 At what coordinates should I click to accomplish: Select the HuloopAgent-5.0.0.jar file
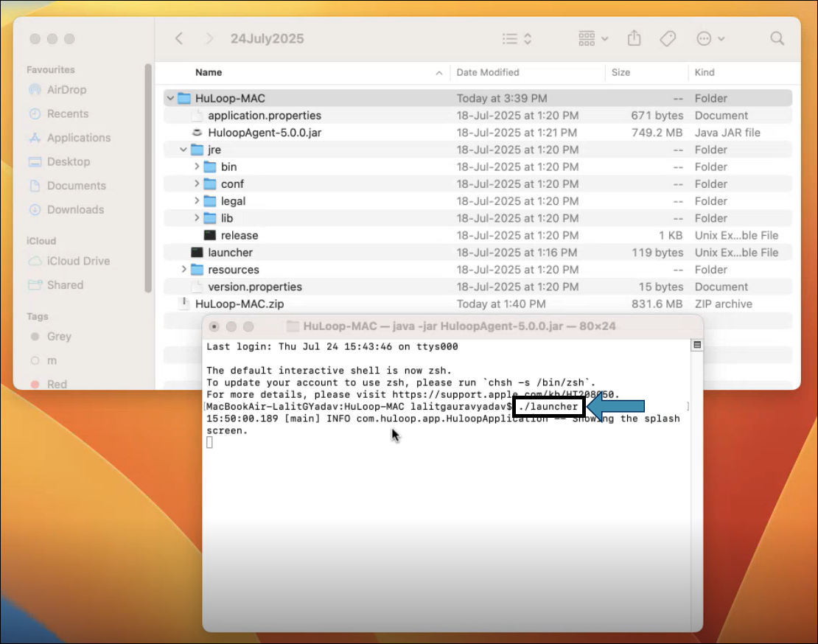[x=264, y=133]
